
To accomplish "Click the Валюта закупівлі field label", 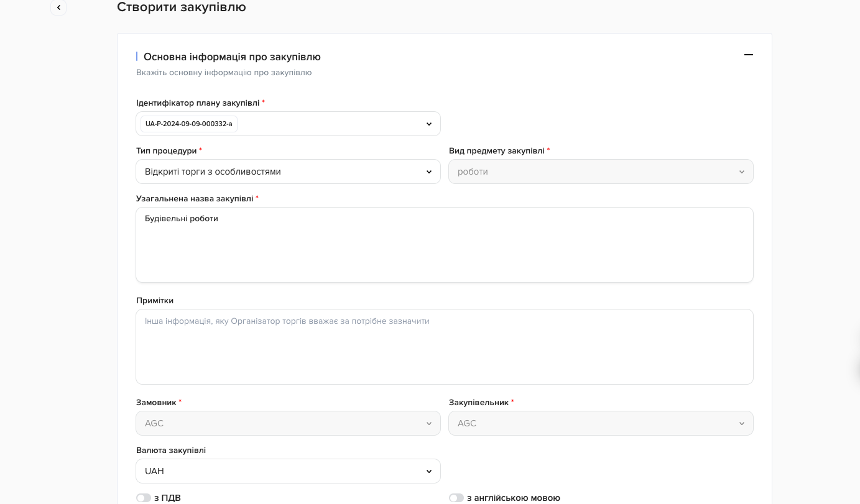I will click(x=171, y=450).
